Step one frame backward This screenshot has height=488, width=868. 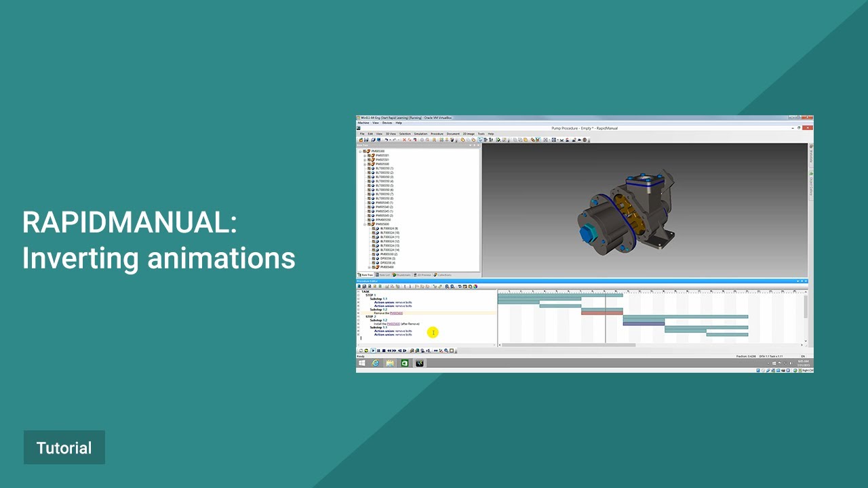399,350
